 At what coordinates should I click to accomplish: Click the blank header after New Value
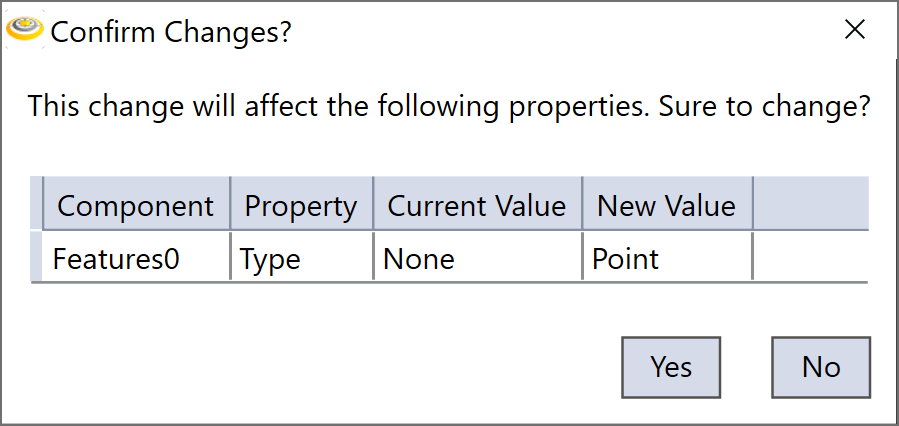coord(810,205)
